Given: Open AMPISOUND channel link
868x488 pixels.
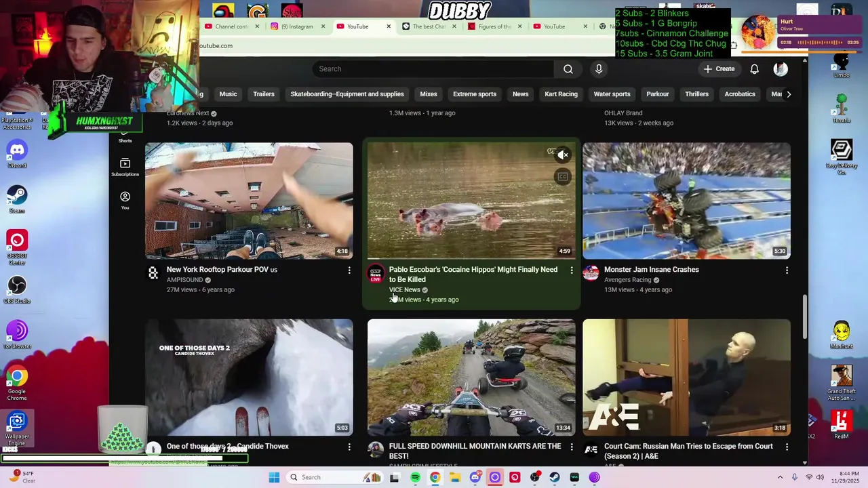Looking at the screenshot, I should pyautogui.click(x=185, y=280).
